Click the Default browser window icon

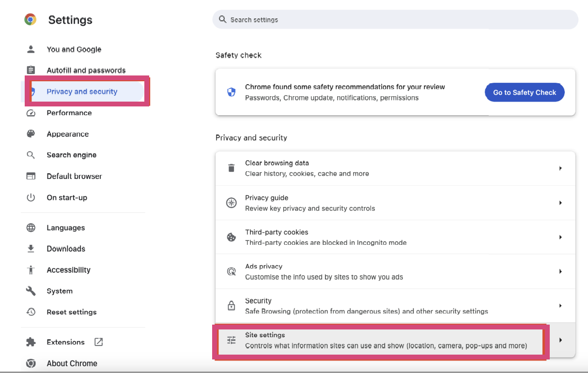[x=31, y=176]
